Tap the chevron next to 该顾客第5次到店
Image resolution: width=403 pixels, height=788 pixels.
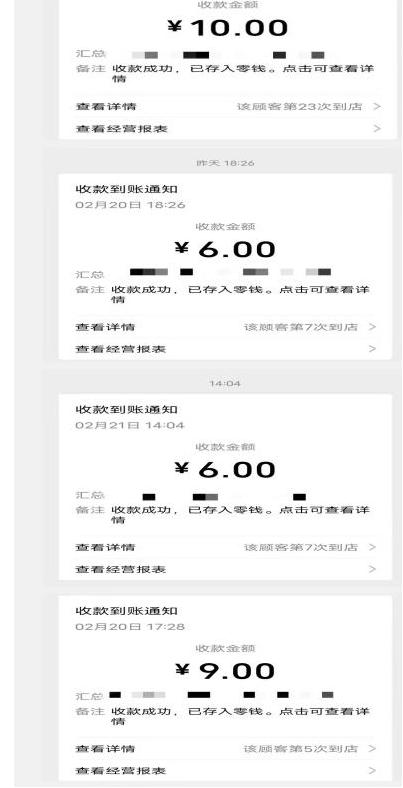tap(372, 748)
